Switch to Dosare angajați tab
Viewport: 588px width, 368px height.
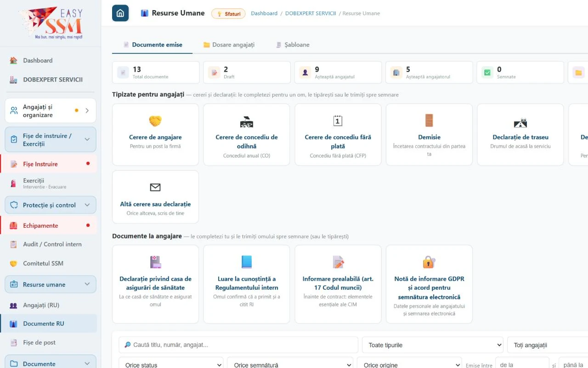click(229, 45)
